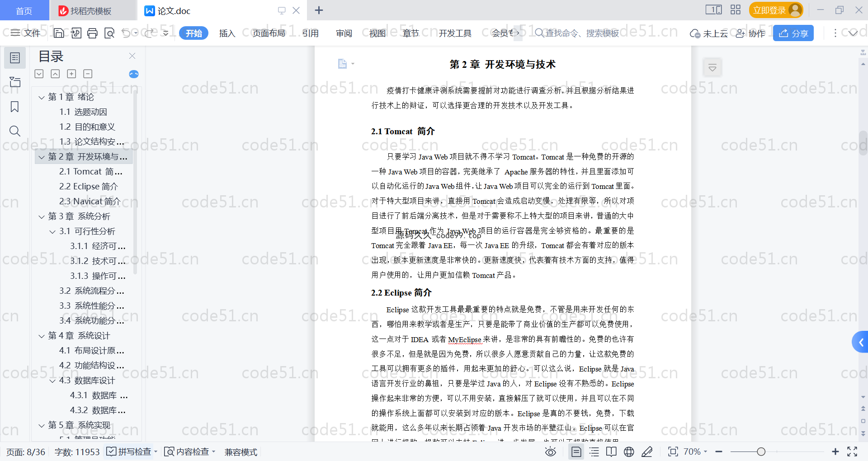868x461 pixels.
Task: Select the 插入 ribbon tab
Action: tap(227, 33)
